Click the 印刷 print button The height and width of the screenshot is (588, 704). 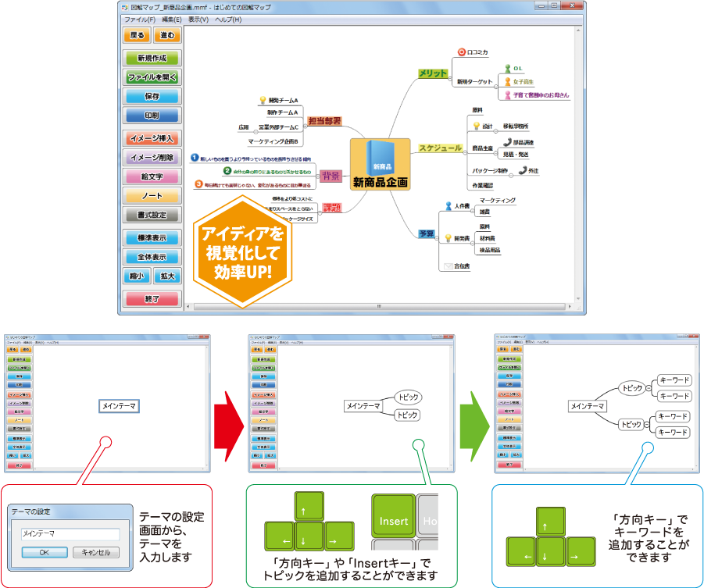pos(152,116)
